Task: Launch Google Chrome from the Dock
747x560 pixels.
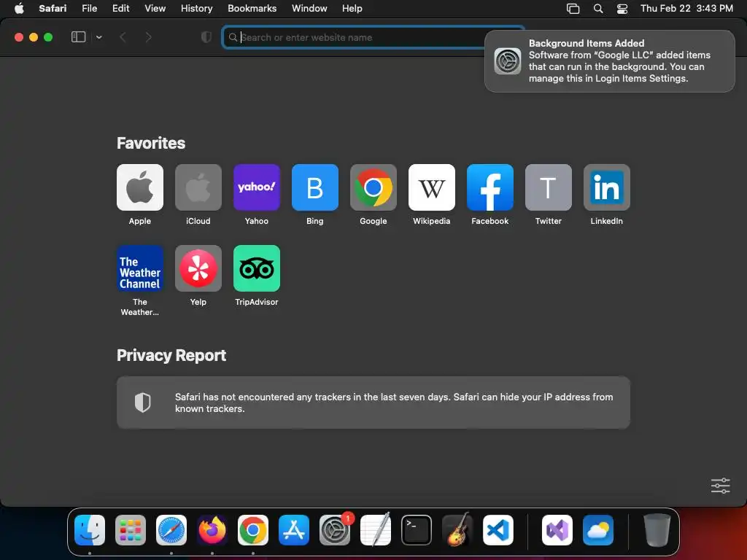Action: (x=253, y=529)
